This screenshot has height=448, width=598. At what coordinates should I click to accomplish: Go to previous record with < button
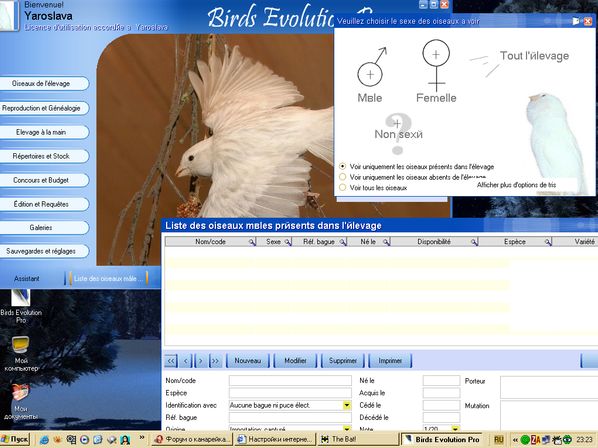186,361
